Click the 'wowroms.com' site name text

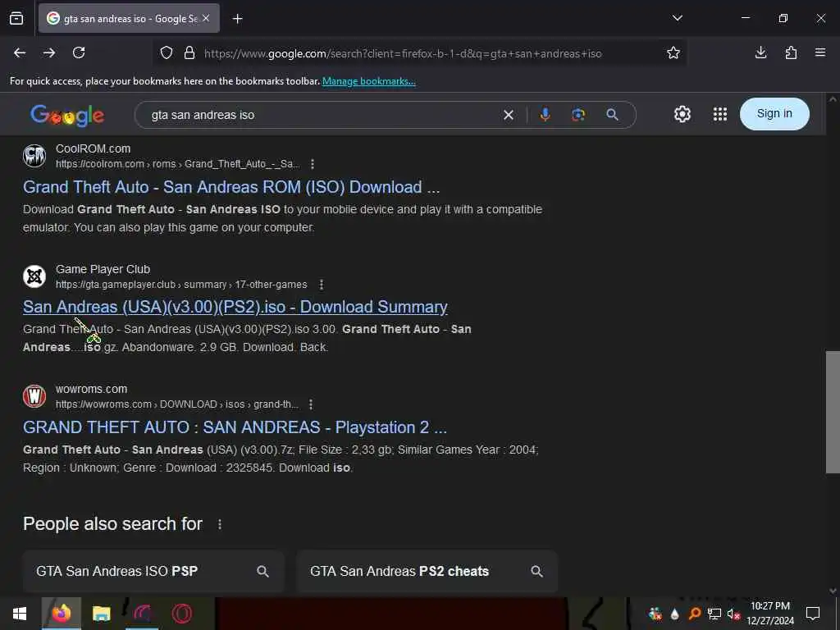pos(92,390)
